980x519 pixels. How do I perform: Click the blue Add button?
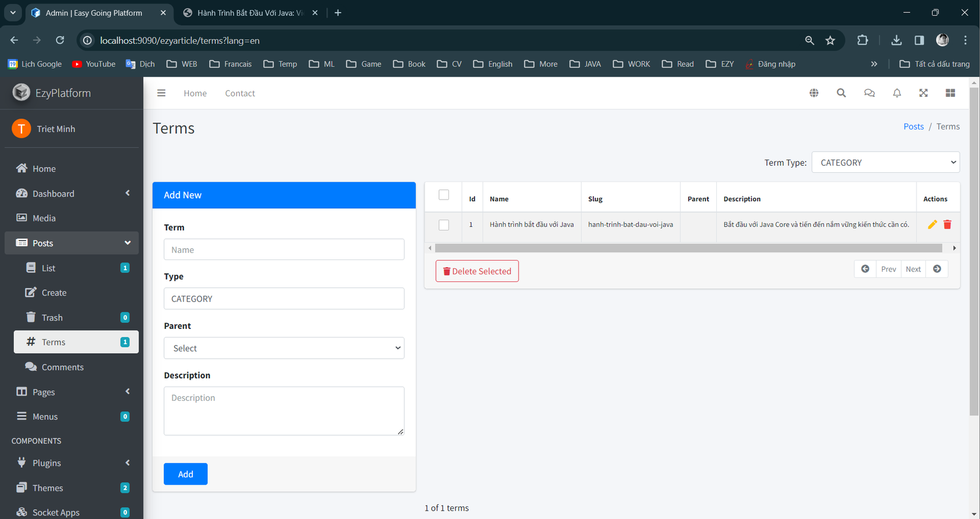(185, 474)
